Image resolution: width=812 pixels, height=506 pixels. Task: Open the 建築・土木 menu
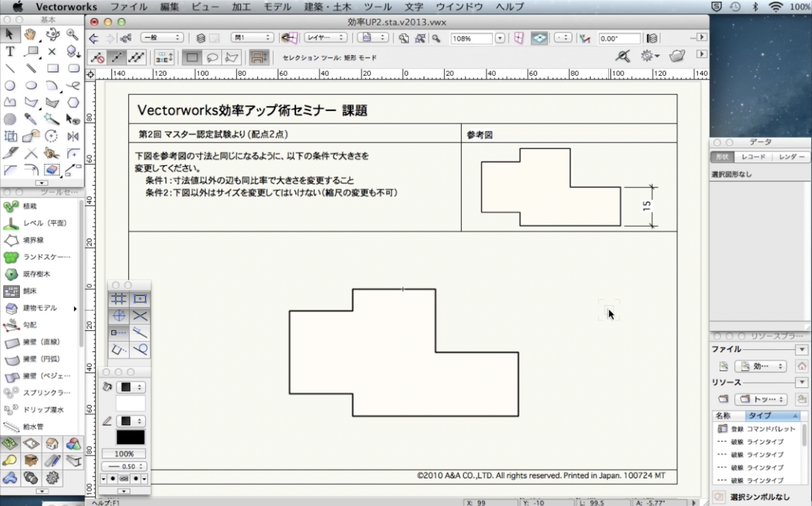328,7
